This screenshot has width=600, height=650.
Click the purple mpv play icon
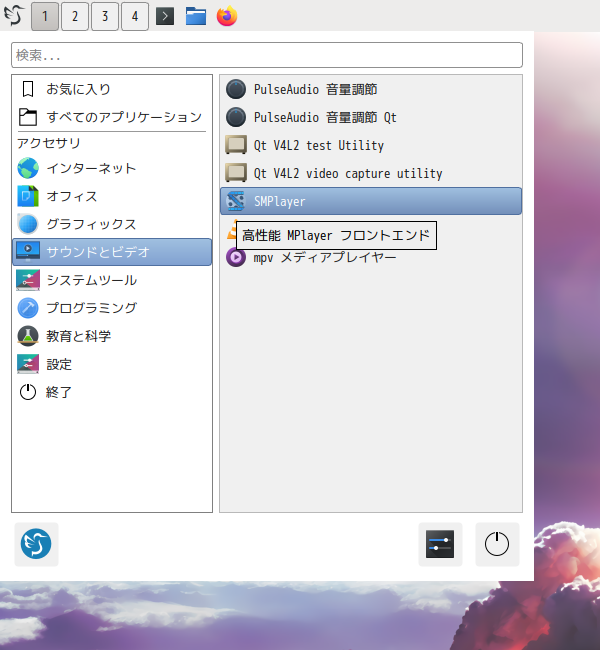[x=236, y=257]
